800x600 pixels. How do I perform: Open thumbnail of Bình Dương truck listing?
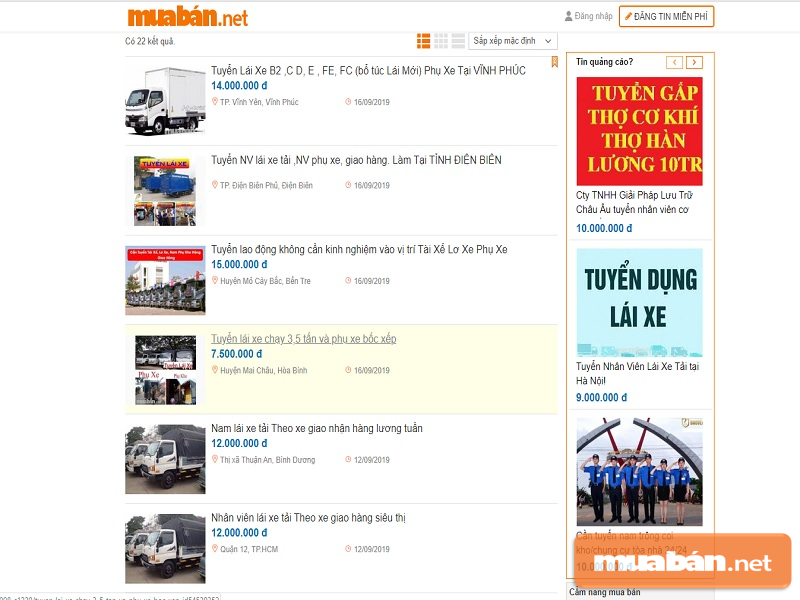pyautogui.click(x=165, y=459)
